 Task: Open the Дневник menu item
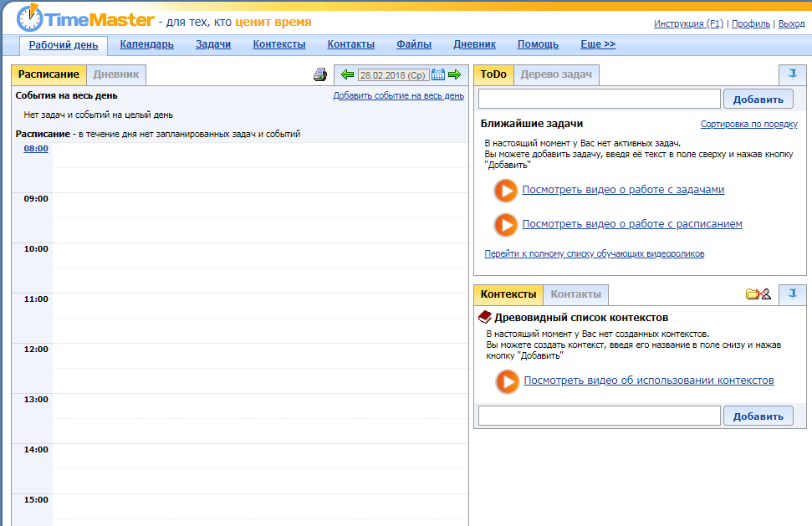pyautogui.click(x=474, y=44)
